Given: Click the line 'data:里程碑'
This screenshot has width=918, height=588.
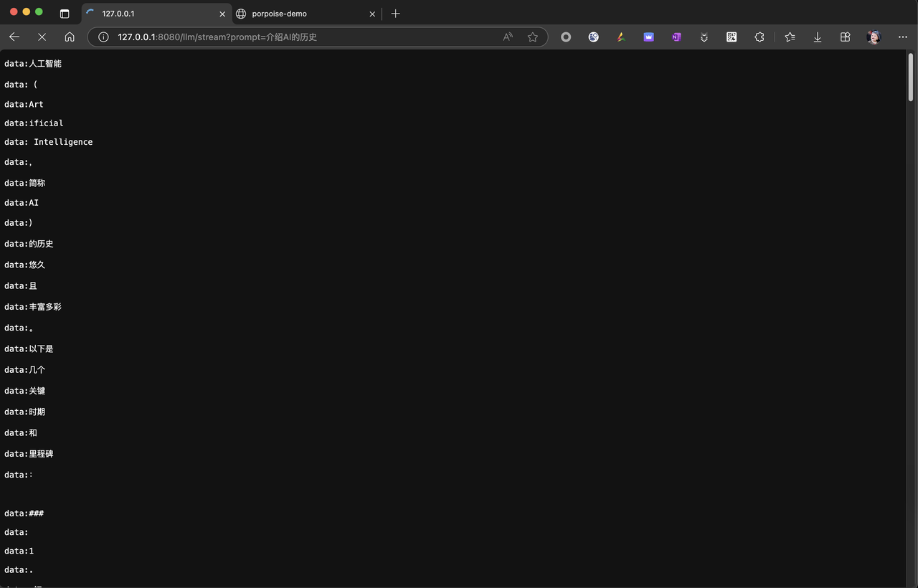Looking at the screenshot, I should coord(29,454).
